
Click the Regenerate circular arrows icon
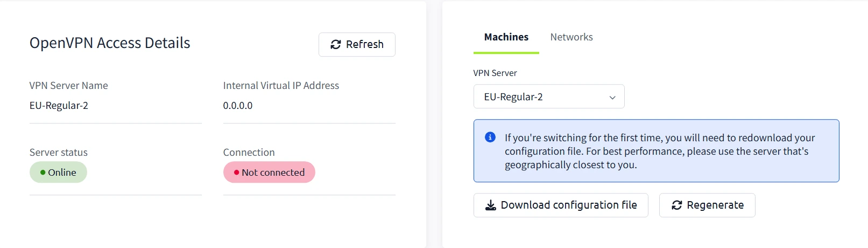[x=677, y=205]
